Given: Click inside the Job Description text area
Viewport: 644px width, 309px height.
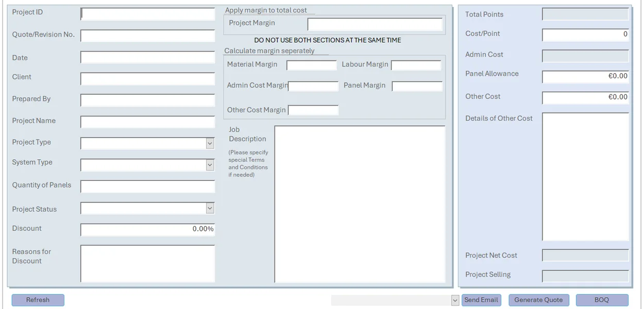Looking at the screenshot, I should click(x=360, y=204).
